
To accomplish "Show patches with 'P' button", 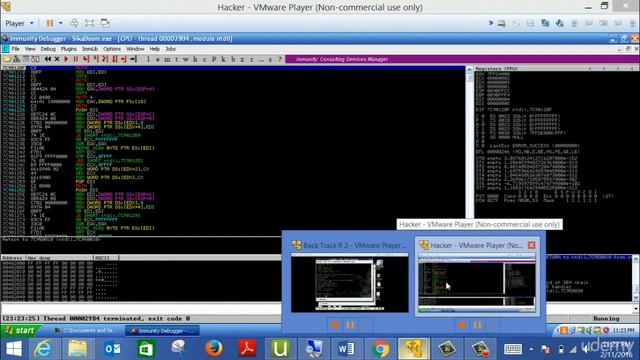I will (214, 59).
